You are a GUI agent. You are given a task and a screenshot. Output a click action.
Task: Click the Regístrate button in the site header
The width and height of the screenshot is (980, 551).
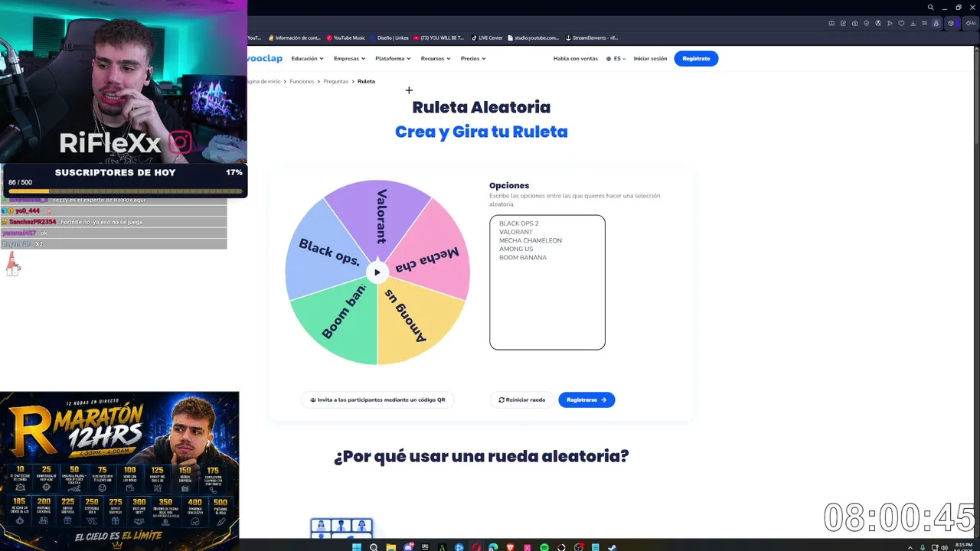[x=696, y=58]
